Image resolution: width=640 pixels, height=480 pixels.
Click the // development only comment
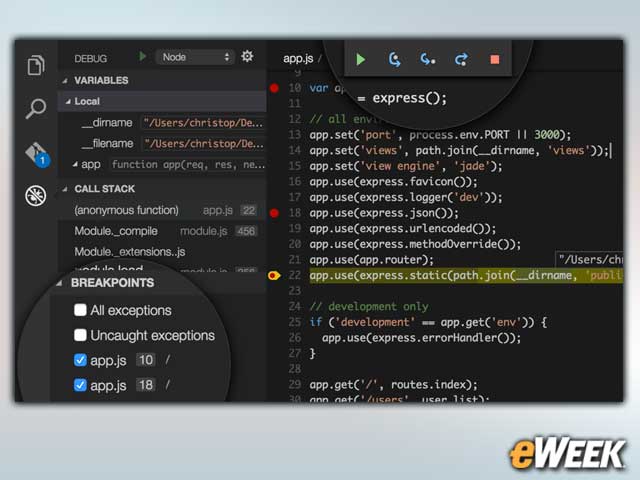point(369,307)
